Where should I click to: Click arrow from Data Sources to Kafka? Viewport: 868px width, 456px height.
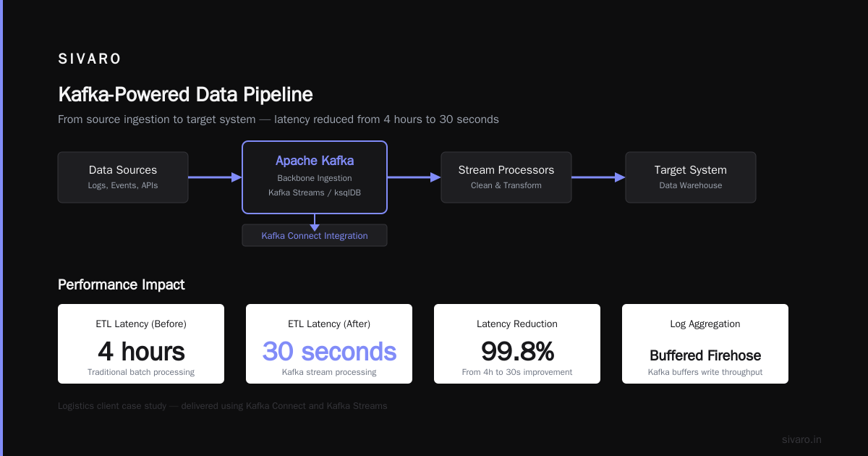click(x=215, y=177)
